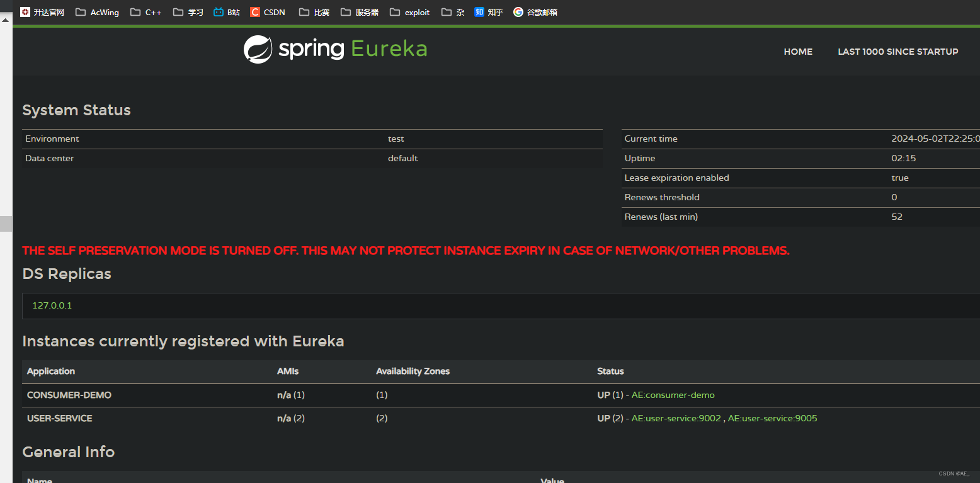Click the Renews threshold value 0
This screenshot has width=980, height=483.
(894, 197)
